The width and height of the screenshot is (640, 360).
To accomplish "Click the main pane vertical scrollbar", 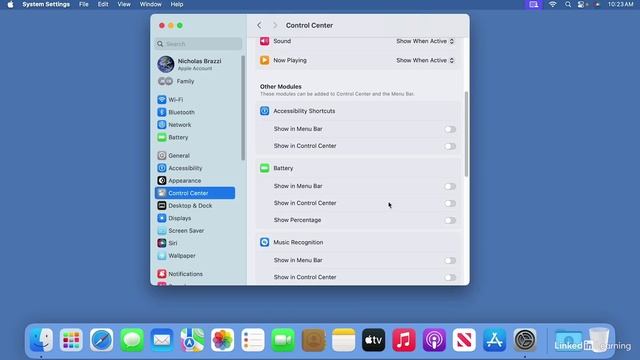I will point(467,134).
